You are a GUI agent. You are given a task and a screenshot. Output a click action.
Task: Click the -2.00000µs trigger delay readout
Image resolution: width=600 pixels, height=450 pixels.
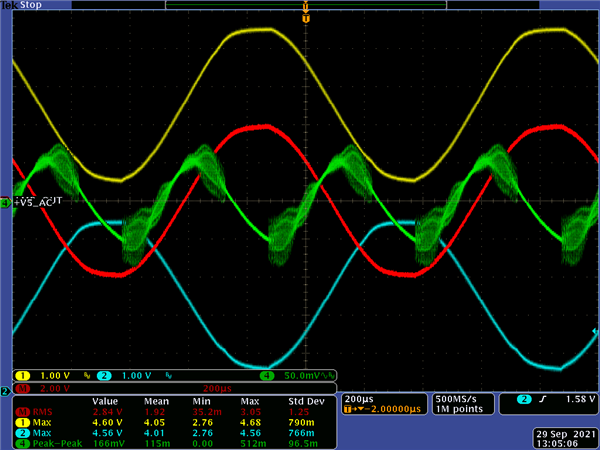coord(393,409)
